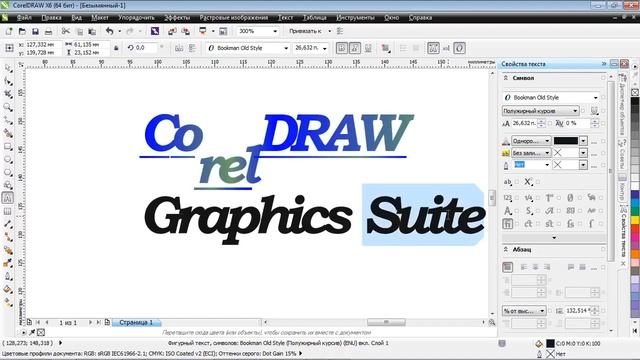Select the Rectangle tool
The height and width of the screenshot is (360, 640).
pos(8,146)
